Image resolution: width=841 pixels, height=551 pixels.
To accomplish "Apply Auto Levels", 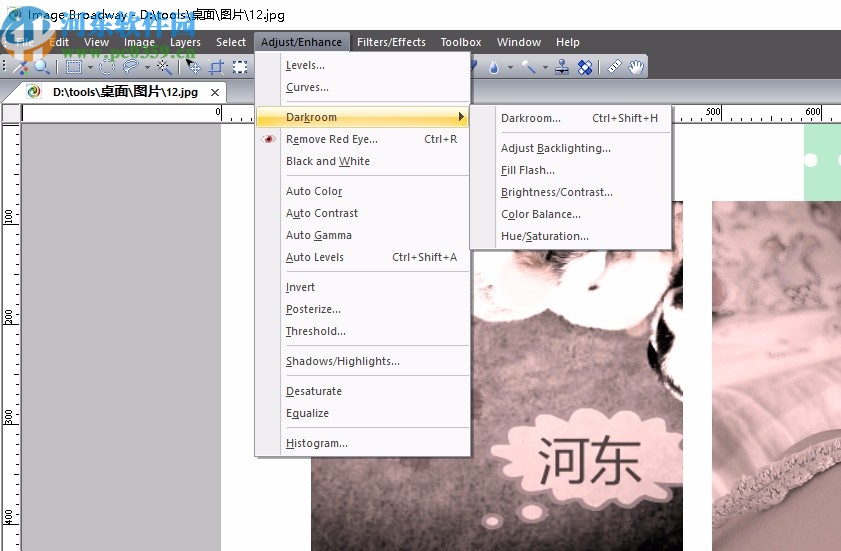I will pos(363,258).
